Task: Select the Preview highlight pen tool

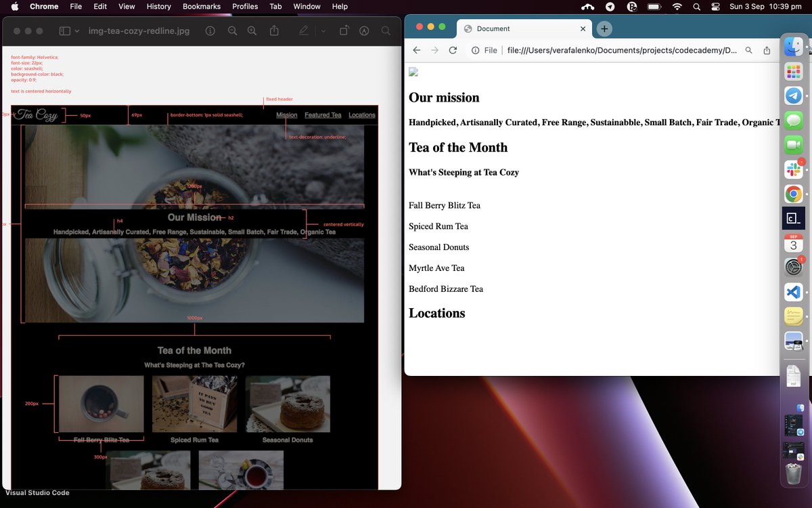Action: (304, 31)
